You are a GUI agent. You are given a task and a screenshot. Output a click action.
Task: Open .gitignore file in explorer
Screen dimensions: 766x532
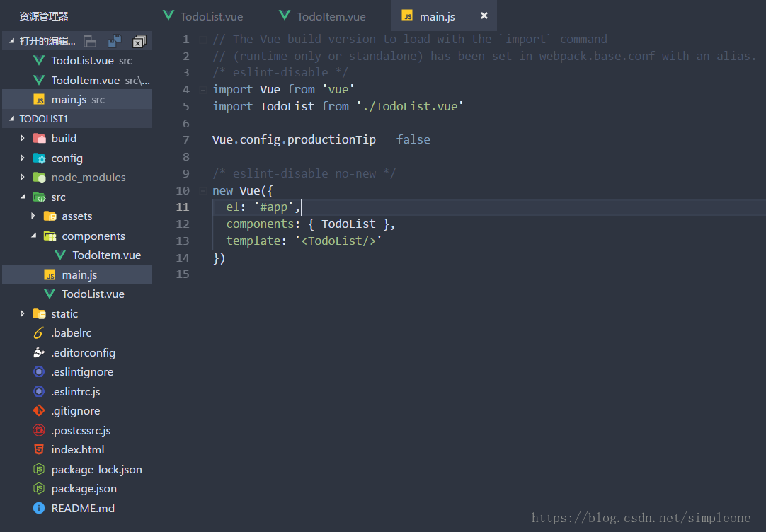[76, 411]
